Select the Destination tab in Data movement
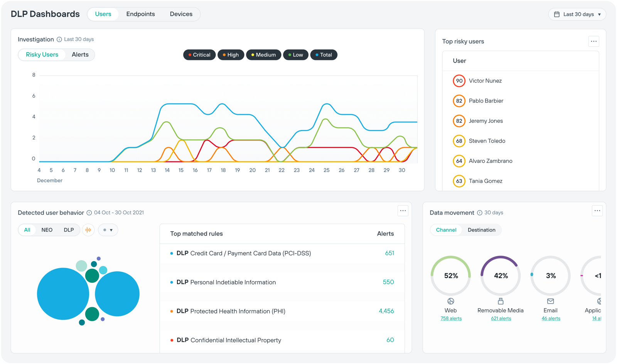This screenshot has height=364, width=617. point(482,230)
